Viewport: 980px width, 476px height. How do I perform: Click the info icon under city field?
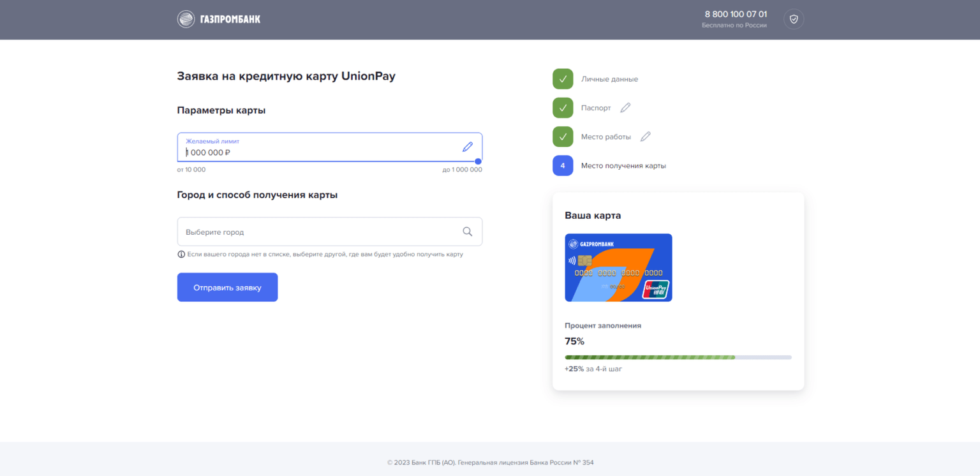coord(181,254)
